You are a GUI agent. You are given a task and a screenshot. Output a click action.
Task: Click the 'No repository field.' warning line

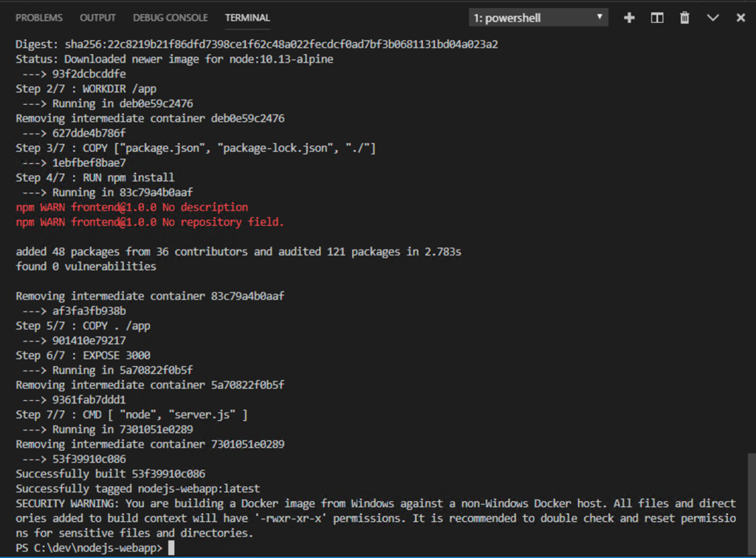pos(149,222)
